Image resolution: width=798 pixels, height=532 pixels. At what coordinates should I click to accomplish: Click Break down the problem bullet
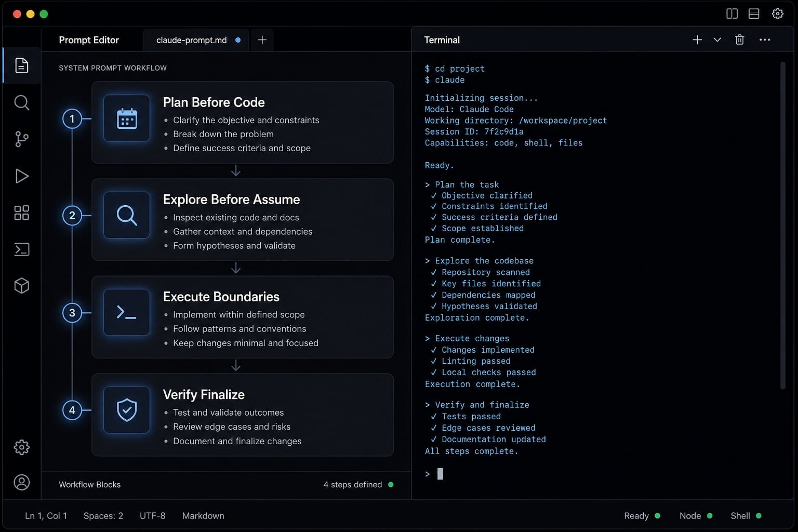(x=223, y=134)
